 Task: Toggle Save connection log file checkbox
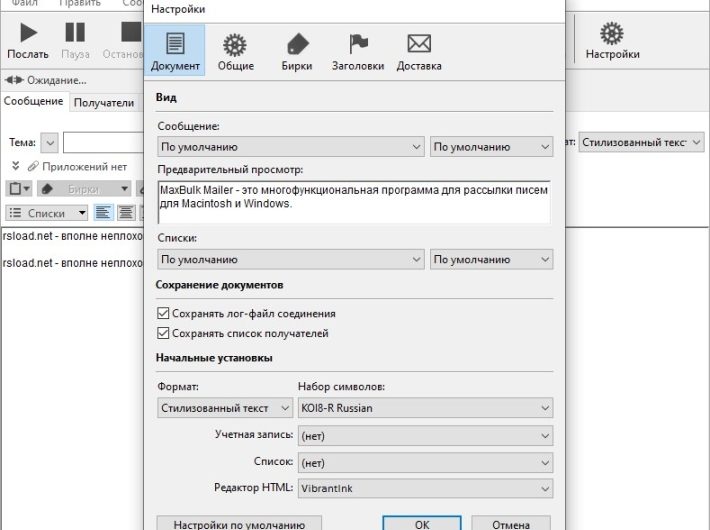(x=163, y=313)
